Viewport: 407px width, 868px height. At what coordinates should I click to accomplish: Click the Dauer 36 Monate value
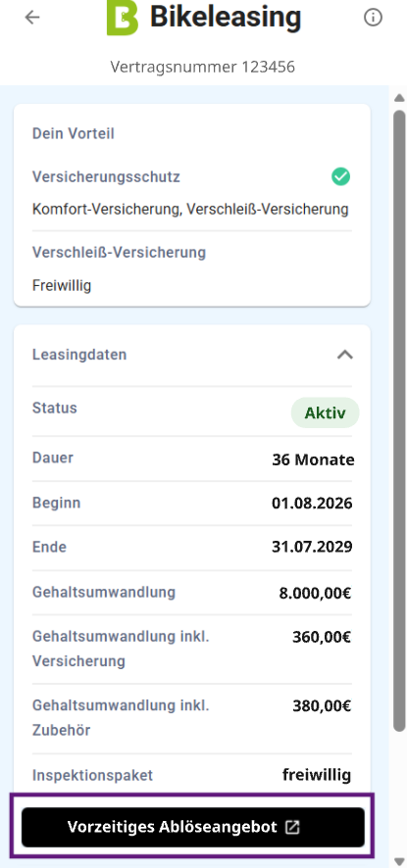pyautogui.click(x=313, y=459)
